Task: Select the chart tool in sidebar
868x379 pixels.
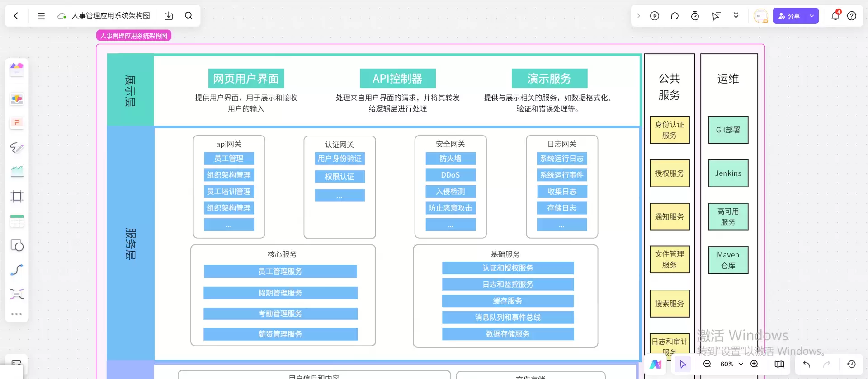Action: click(x=17, y=172)
